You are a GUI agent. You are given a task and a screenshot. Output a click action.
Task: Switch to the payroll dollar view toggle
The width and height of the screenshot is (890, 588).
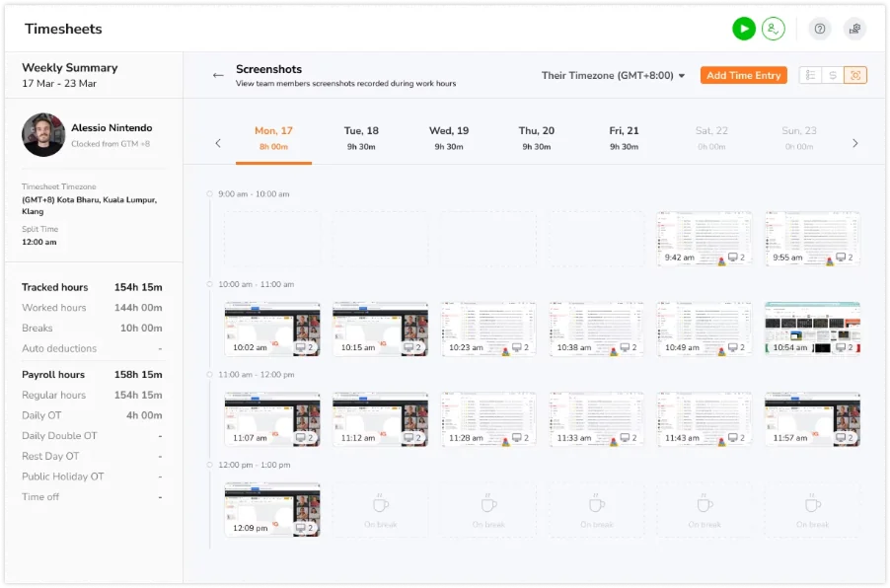833,75
